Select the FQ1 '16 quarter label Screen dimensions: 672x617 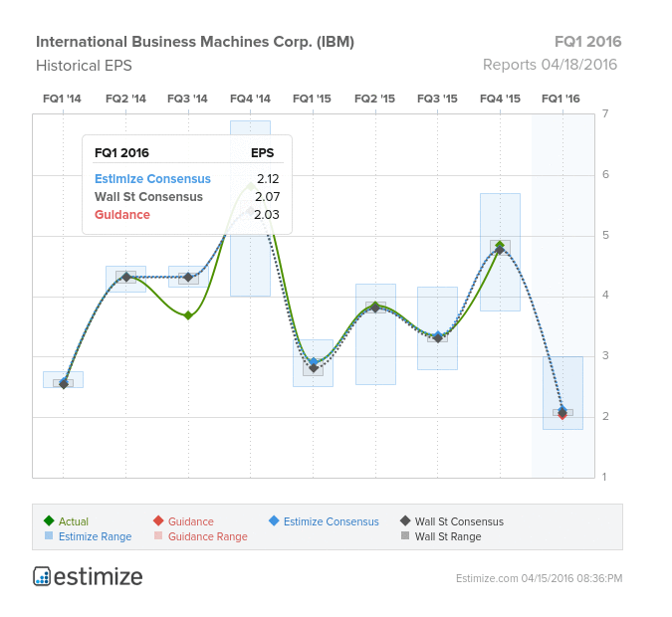click(560, 99)
